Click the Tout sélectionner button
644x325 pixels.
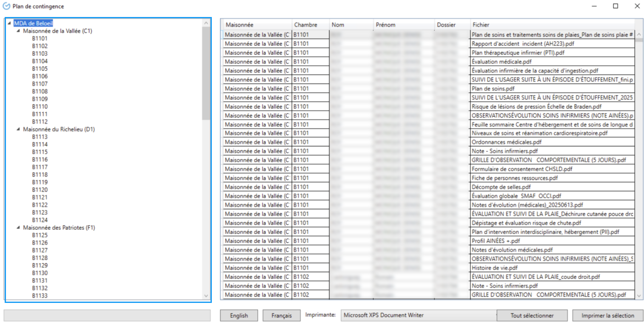click(532, 316)
